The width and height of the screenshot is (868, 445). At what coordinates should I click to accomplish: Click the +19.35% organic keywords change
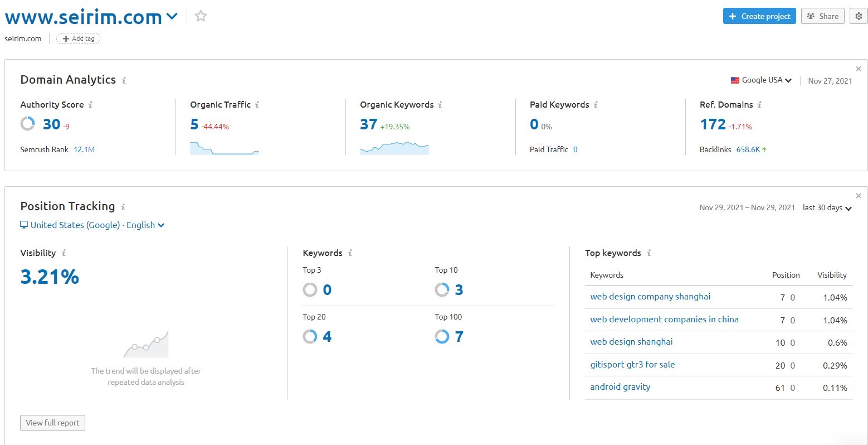[395, 127]
